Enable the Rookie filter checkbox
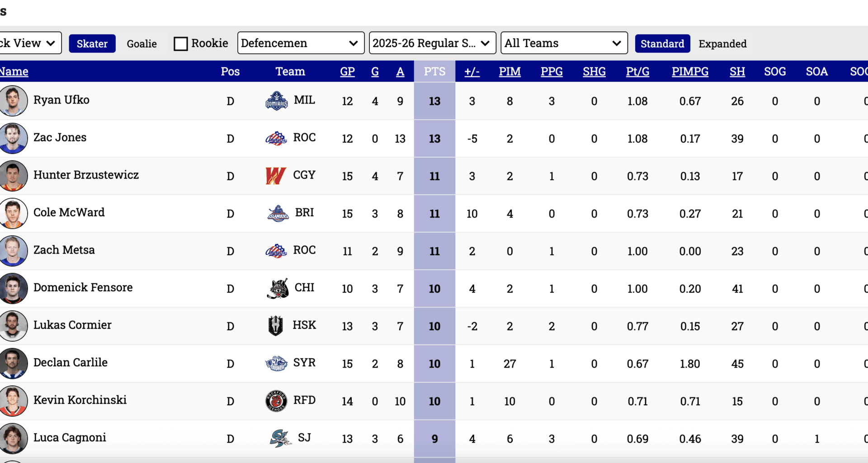The height and width of the screenshot is (463, 868). pos(181,43)
